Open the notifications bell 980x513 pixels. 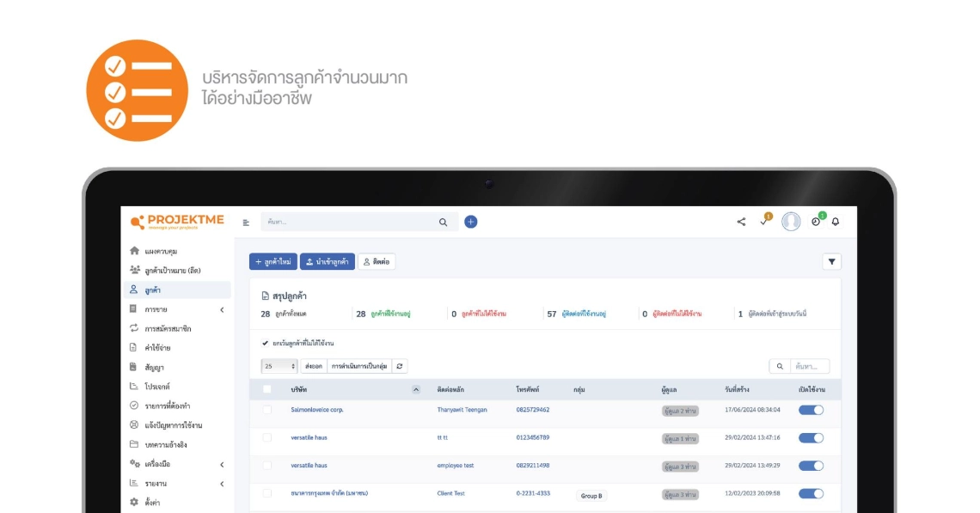836,222
